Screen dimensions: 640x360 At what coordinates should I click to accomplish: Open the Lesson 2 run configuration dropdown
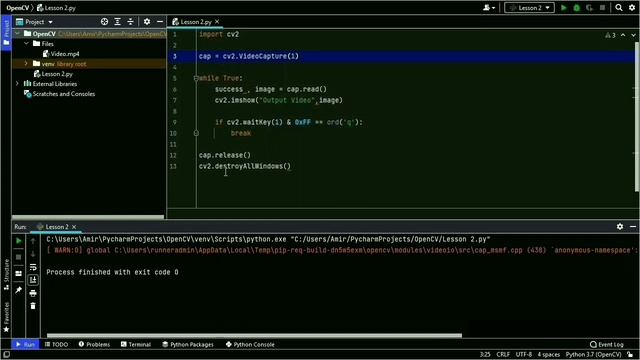pyautogui.click(x=529, y=8)
